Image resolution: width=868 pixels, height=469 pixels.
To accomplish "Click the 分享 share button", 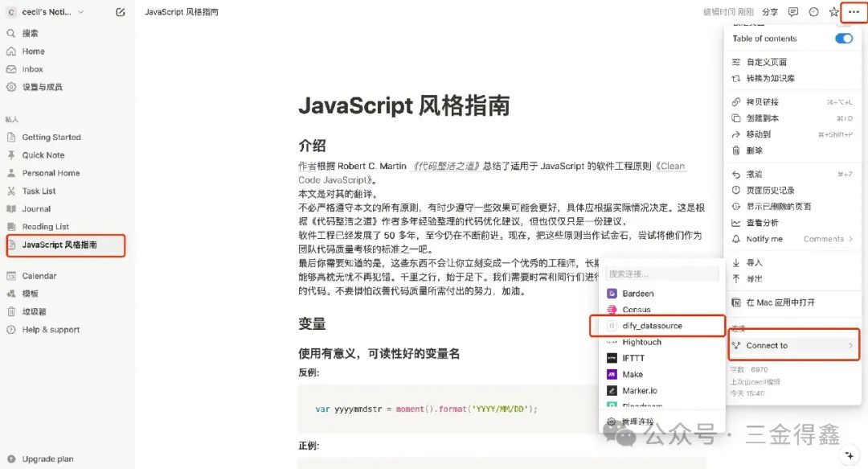I will coord(769,12).
